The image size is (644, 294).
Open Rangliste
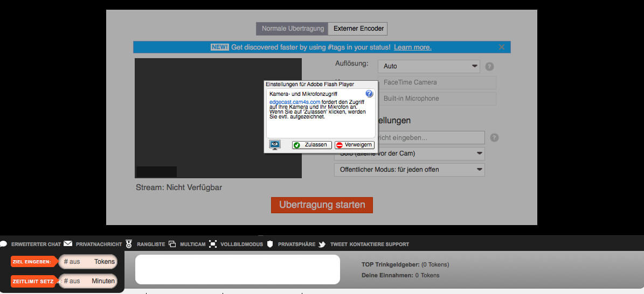151,244
